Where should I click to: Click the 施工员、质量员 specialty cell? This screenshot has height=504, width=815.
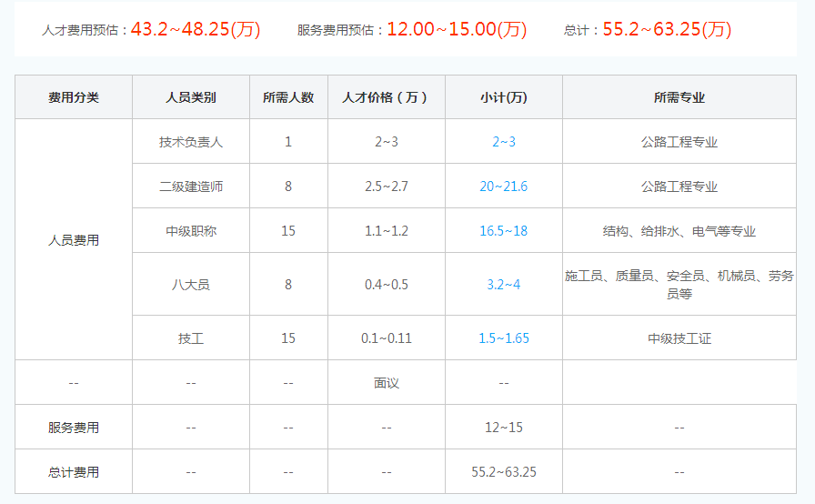pos(679,285)
